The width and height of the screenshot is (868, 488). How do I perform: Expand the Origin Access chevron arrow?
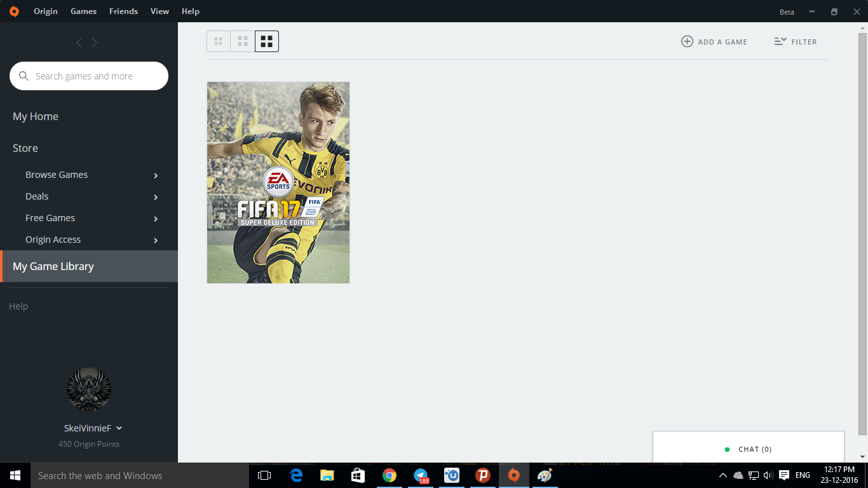pos(156,240)
